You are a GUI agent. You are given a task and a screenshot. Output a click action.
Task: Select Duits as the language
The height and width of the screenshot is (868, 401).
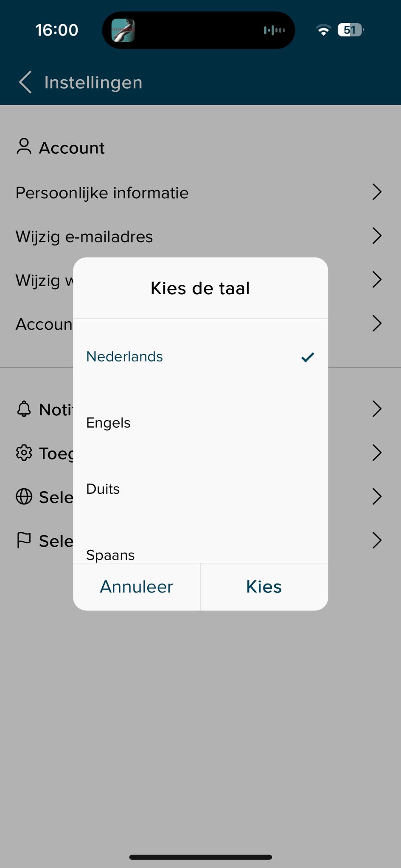(103, 489)
